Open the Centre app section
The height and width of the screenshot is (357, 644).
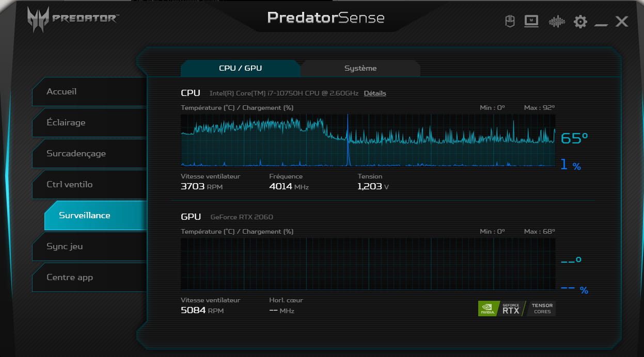[x=89, y=277]
